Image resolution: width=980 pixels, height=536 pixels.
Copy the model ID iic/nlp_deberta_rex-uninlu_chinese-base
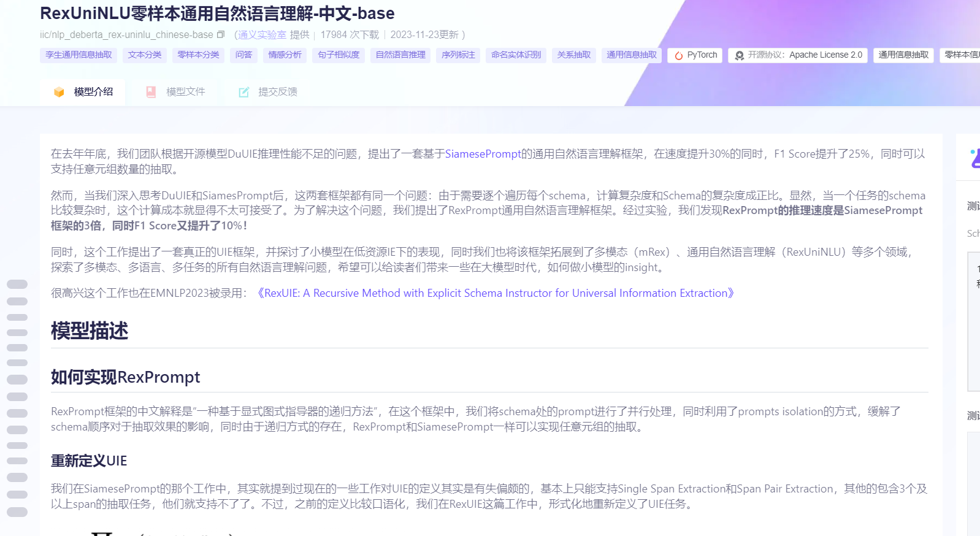click(x=221, y=35)
